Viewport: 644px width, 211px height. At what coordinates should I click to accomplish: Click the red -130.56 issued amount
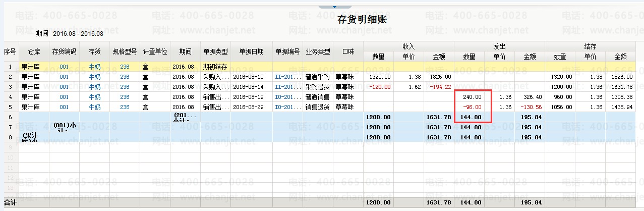532,107
